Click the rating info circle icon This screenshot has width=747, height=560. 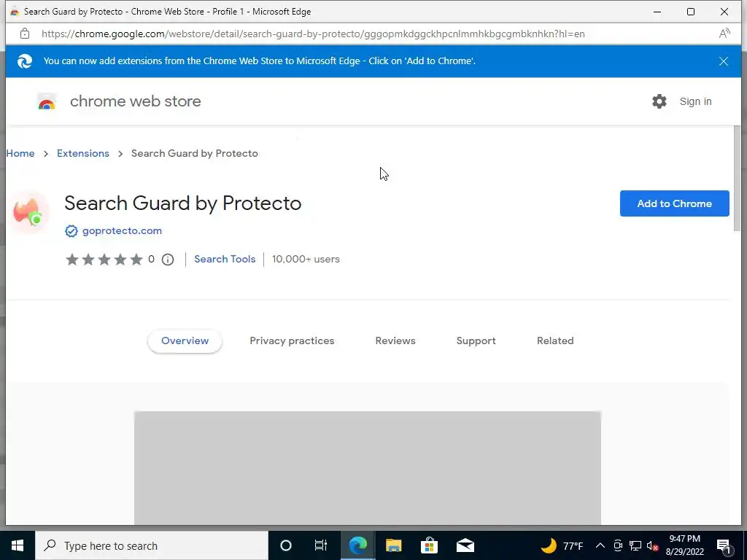[168, 260]
